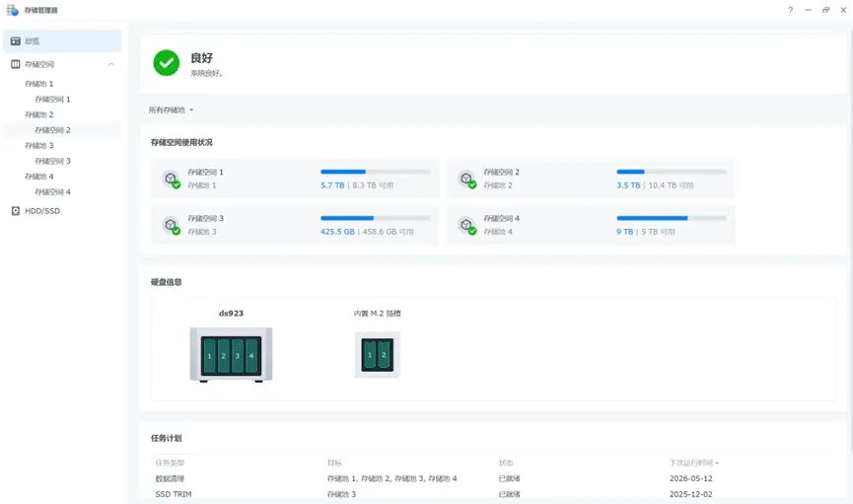Select the SSD TRIM task row
This screenshot has width=853, height=504.
click(x=493, y=494)
